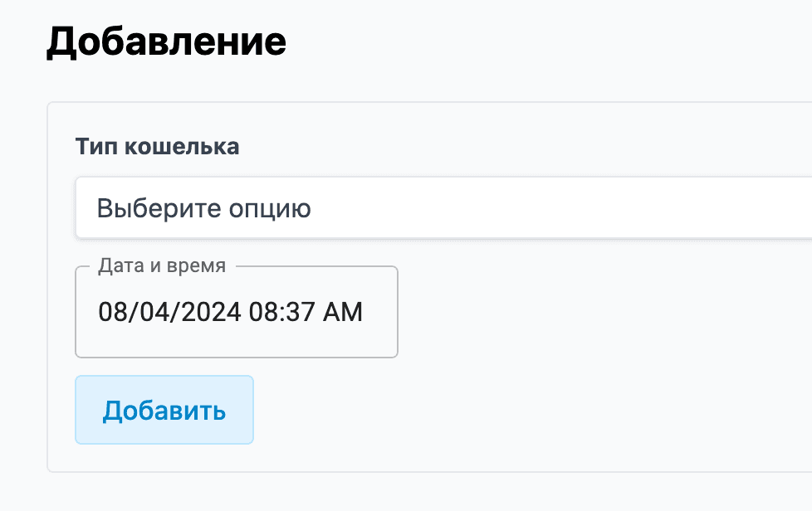
Task: Submit the form via Добавить
Action: click(164, 409)
